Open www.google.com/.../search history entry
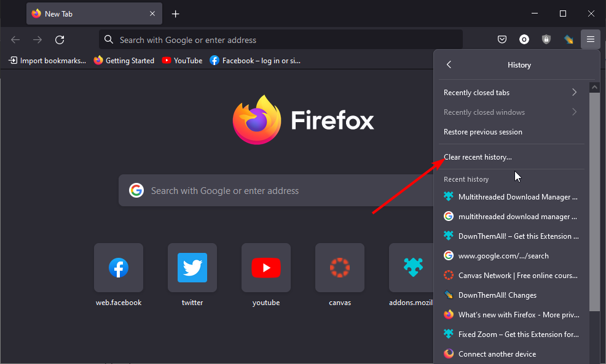 tap(511, 256)
